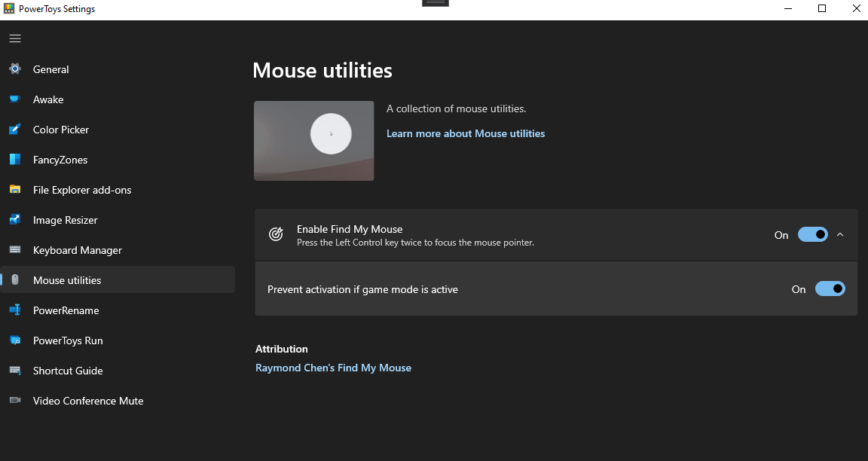
Task: Click the PowerToys logo in title bar
Action: pos(9,8)
